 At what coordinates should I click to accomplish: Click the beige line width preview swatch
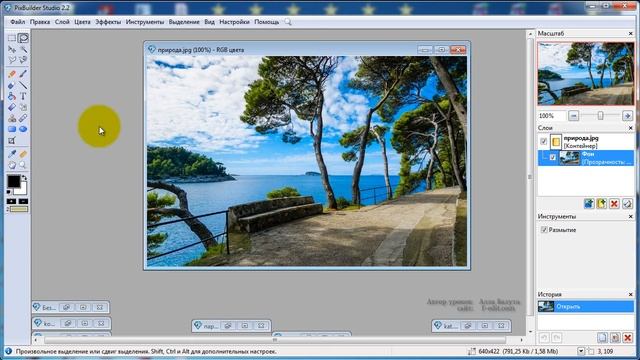point(19,209)
